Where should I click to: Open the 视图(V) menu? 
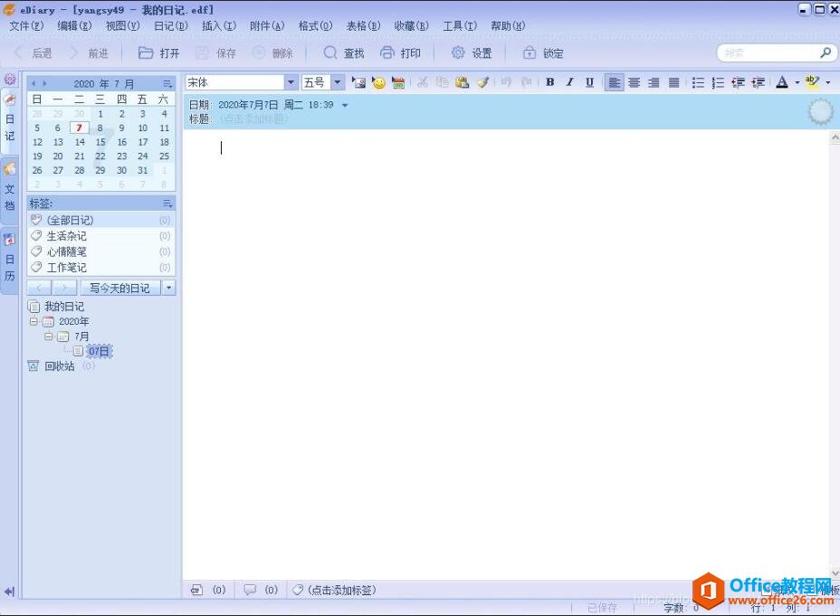(123, 25)
